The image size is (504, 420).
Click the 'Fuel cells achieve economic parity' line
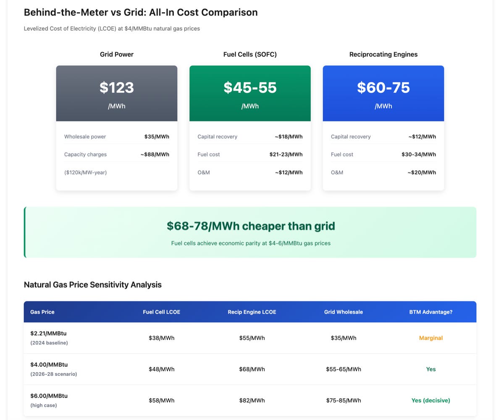tap(251, 243)
